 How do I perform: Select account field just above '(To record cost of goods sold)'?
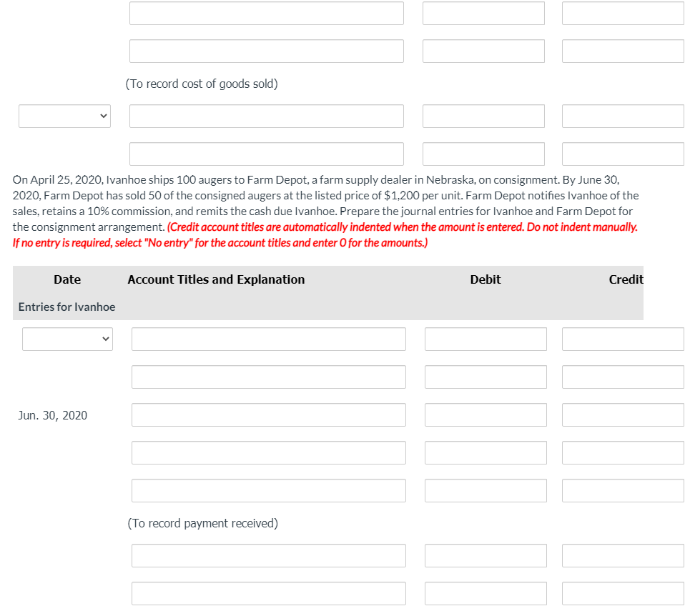click(x=267, y=51)
